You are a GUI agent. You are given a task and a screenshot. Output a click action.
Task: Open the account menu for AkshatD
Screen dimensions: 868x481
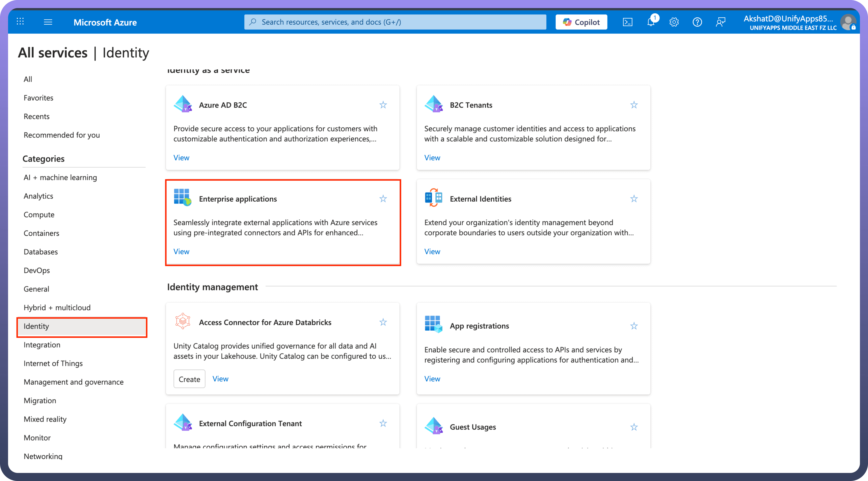[798, 22]
